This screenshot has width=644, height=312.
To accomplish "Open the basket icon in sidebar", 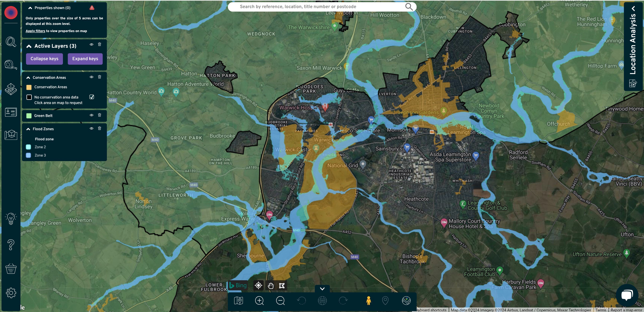I will [11, 269].
